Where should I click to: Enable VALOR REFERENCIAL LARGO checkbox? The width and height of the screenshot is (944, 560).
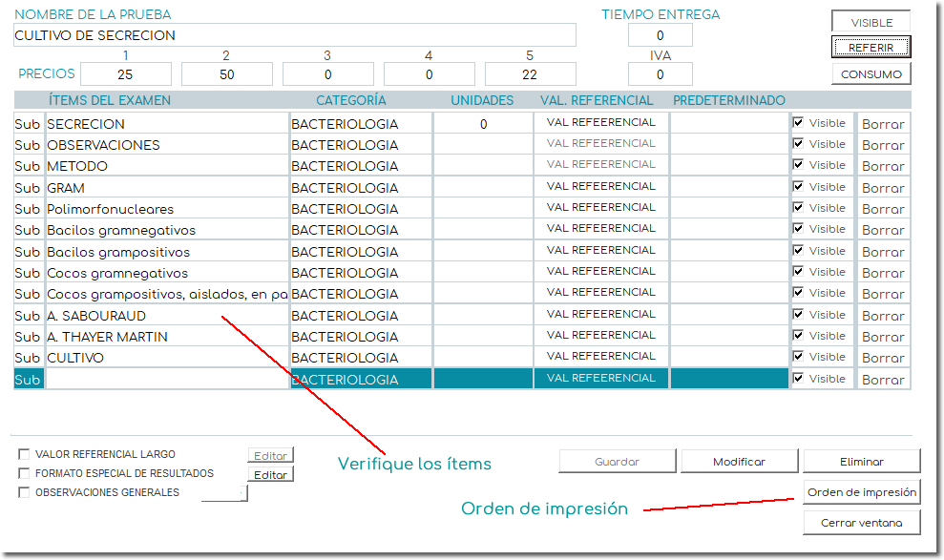pyautogui.click(x=25, y=454)
